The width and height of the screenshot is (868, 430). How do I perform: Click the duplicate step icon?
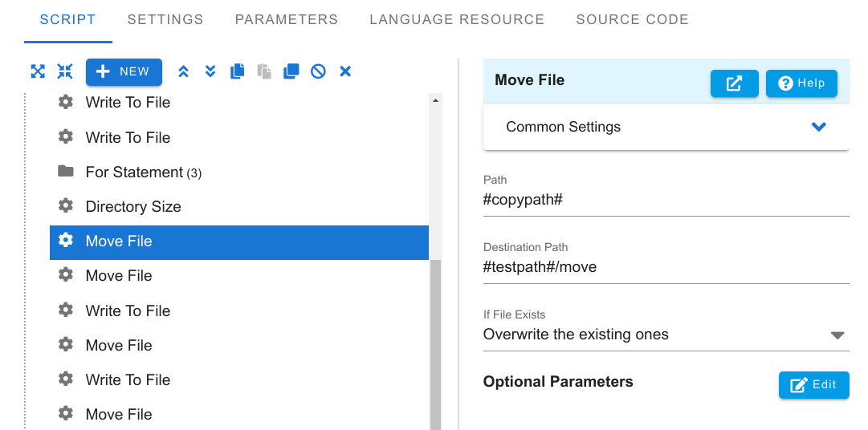291,71
